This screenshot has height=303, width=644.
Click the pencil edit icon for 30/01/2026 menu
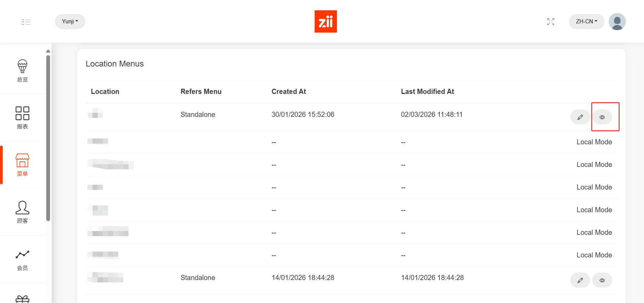pyautogui.click(x=580, y=117)
